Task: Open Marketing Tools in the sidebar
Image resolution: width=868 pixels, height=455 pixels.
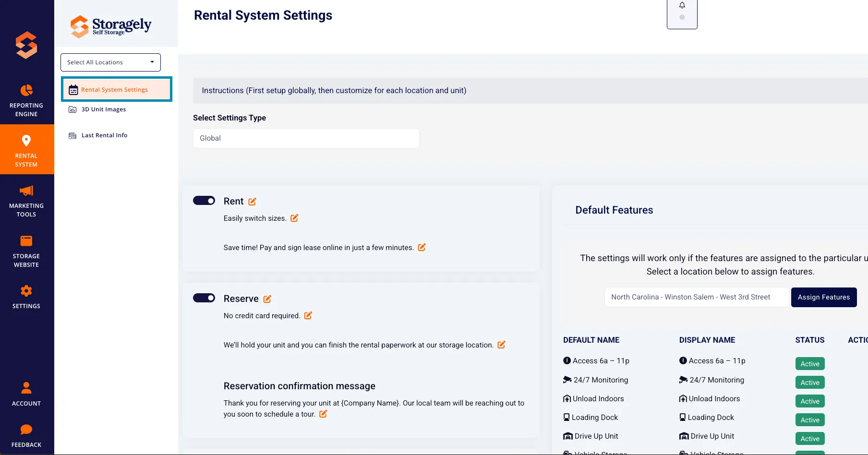Action: [x=26, y=201]
